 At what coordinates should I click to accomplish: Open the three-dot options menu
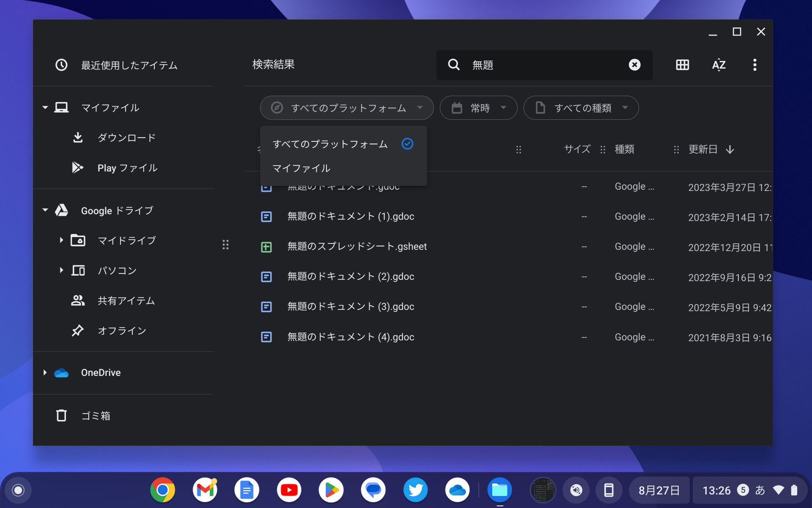click(x=755, y=65)
